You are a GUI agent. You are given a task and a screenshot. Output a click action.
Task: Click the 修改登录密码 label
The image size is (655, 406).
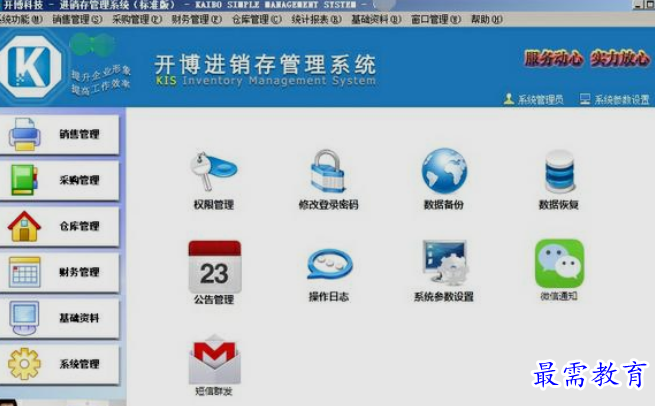[x=328, y=205]
